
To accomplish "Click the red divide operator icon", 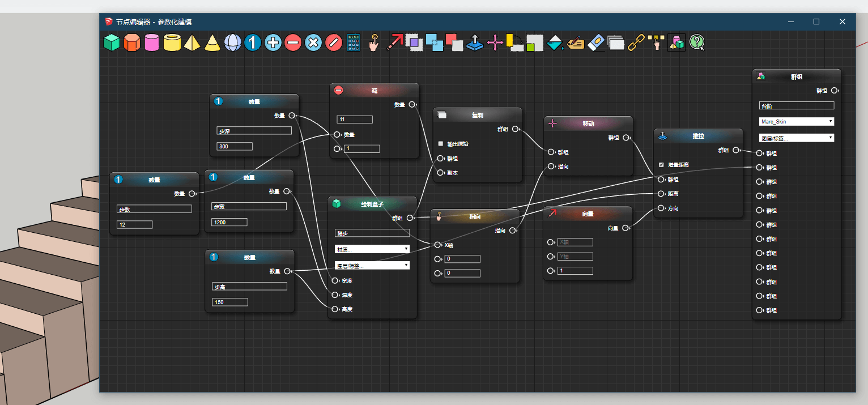I will [334, 42].
